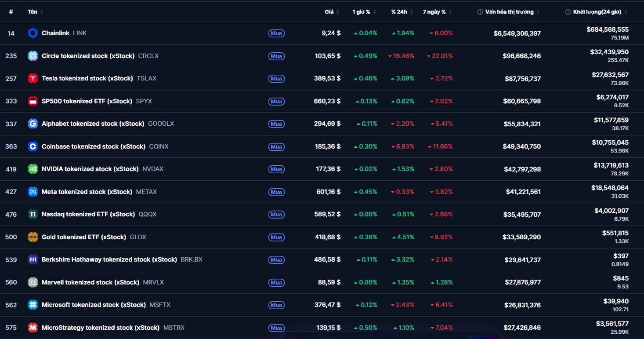644x339 pixels.
Task: Click Mua button for Circle CRCLX
Action: coord(276,56)
